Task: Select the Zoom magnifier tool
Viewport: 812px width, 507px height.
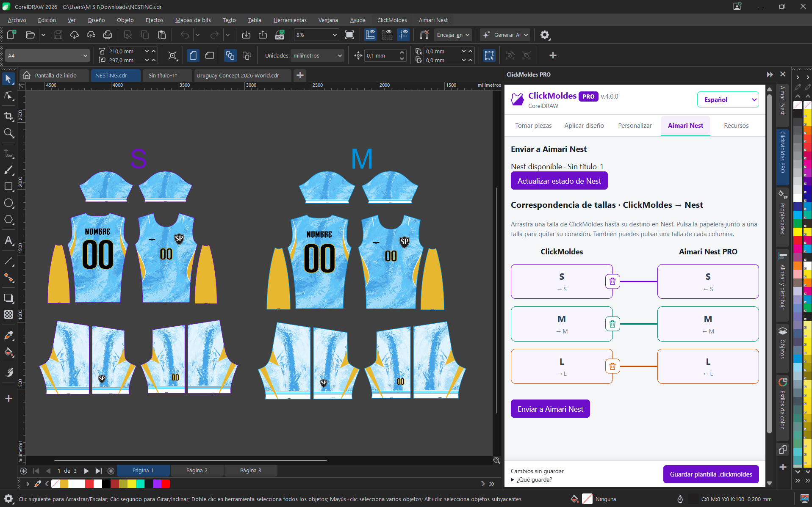Action: click(8, 133)
